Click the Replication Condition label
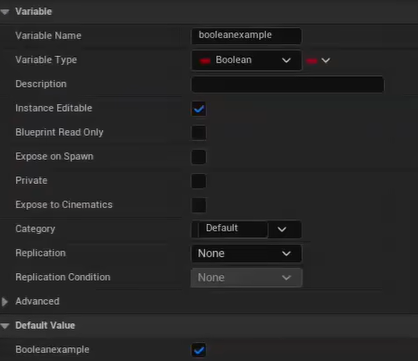Viewport: 418px width, 361px height. [63, 277]
